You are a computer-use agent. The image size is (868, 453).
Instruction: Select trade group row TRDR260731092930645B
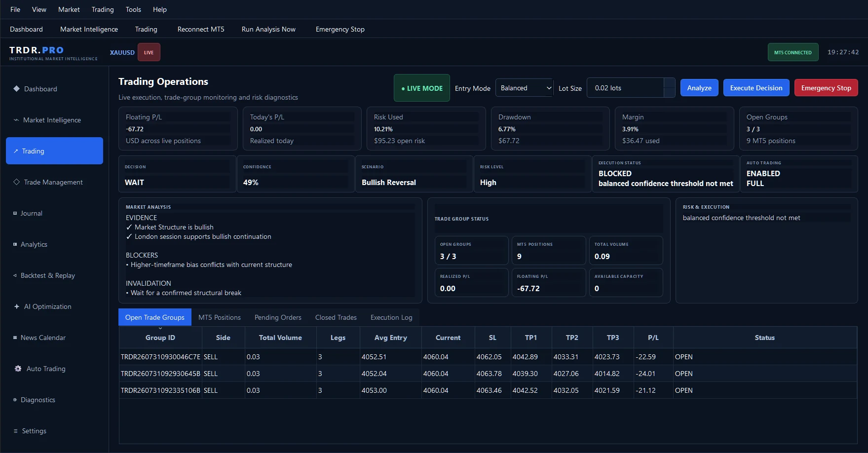pyautogui.click(x=488, y=374)
